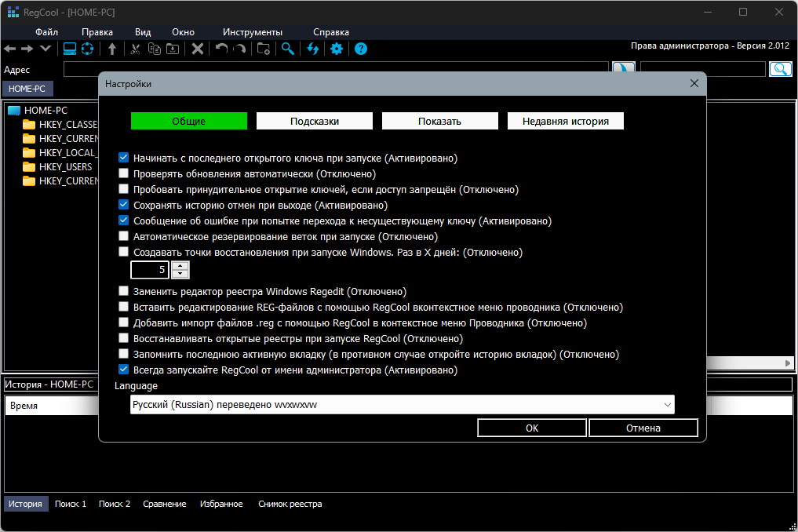Click the Адрес address input field

(x=336, y=69)
